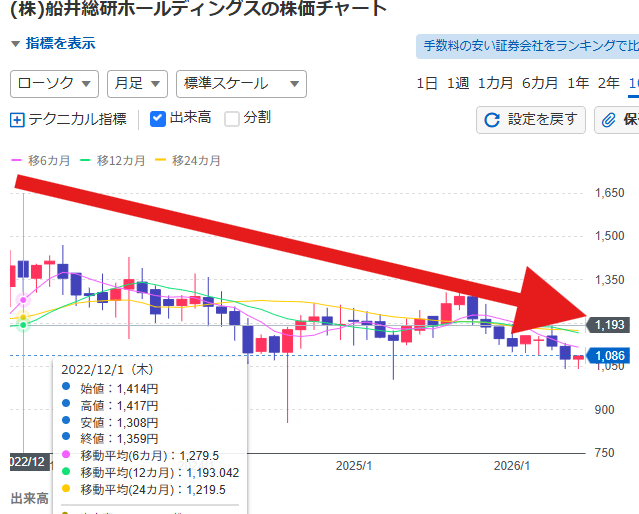Click the plus icon beside テクニカル指標
639x514 pixels.
[x=17, y=120]
